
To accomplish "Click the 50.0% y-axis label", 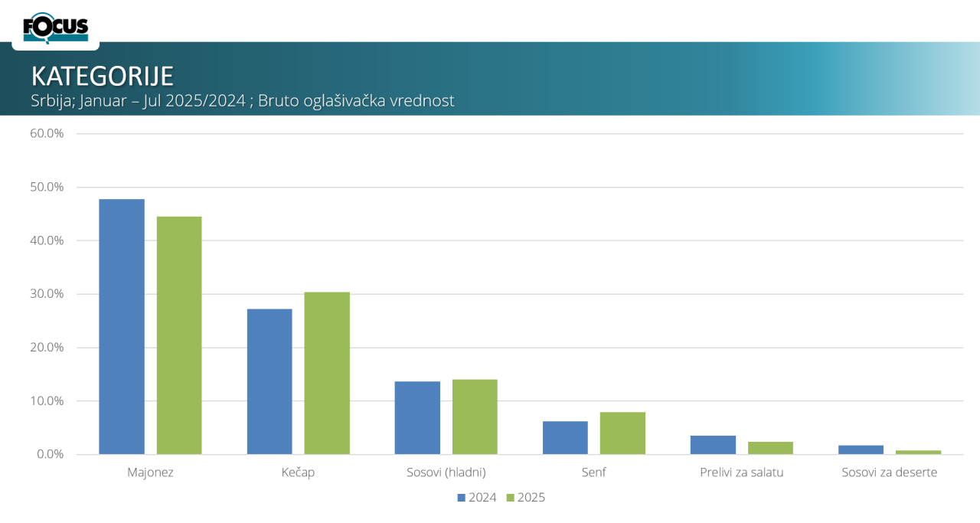I will (47, 187).
